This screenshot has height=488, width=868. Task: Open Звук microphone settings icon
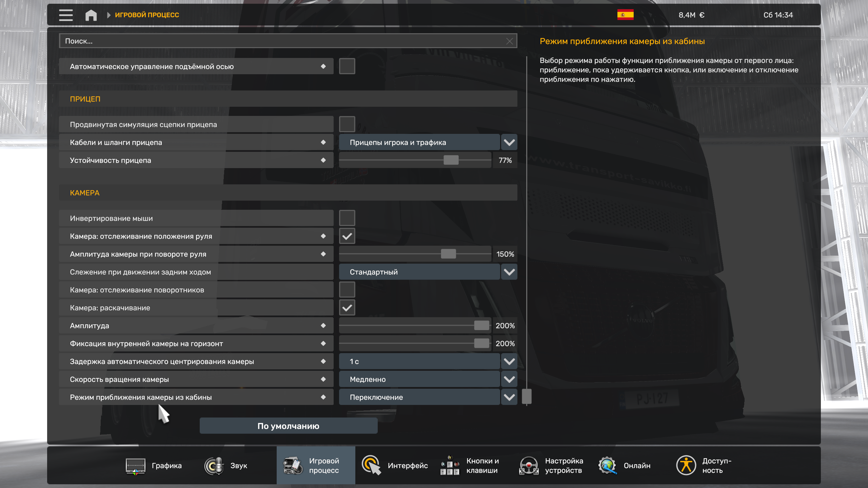point(214,466)
